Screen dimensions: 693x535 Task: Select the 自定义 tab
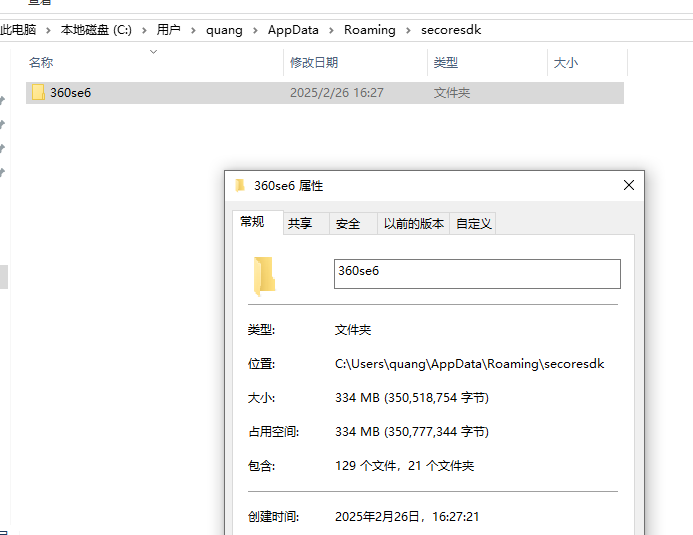tap(473, 224)
